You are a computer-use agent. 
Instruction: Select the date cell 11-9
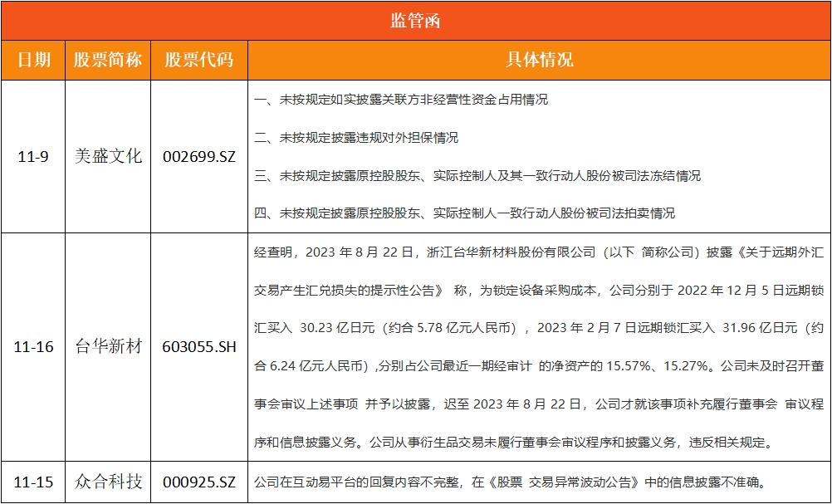(x=33, y=156)
